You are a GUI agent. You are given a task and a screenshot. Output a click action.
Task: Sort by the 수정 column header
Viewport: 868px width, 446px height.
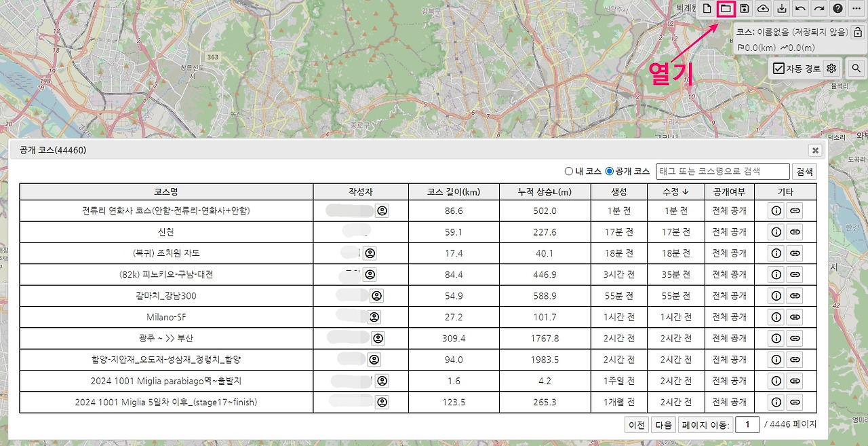[x=676, y=192]
